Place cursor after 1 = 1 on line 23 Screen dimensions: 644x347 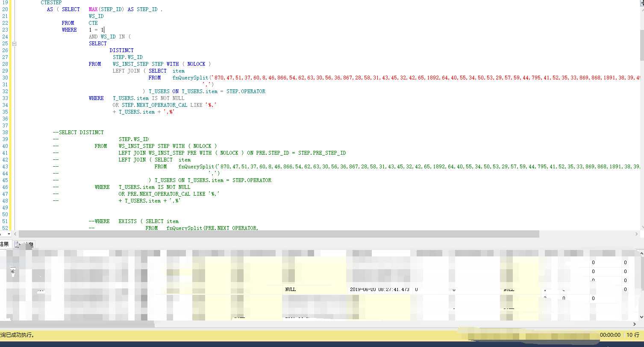[104, 30]
